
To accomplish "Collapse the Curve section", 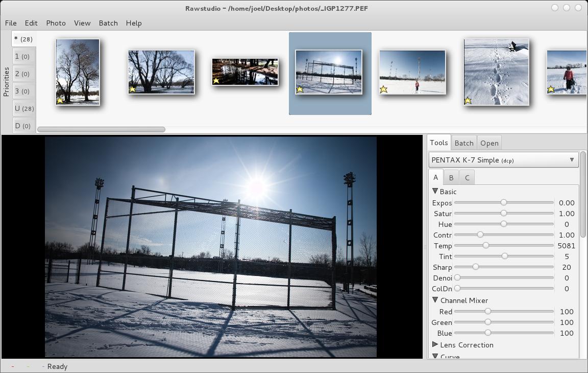I will tap(435, 356).
